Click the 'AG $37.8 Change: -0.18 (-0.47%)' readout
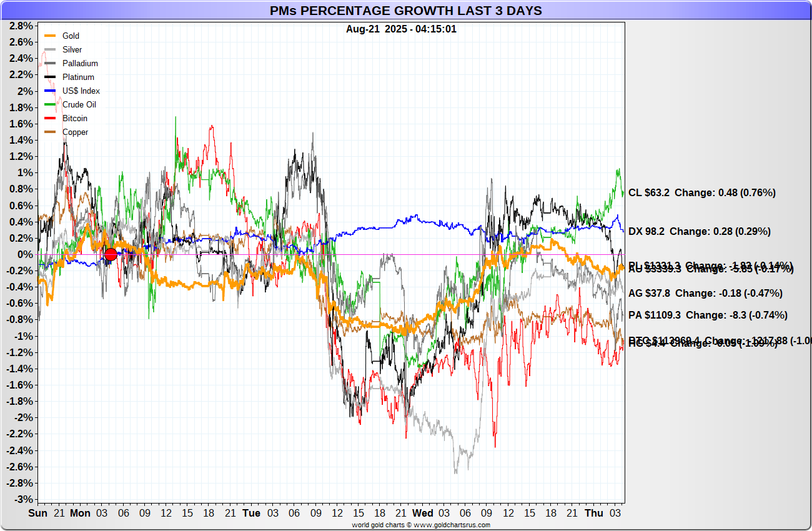Image resolution: width=812 pixels, height=531 pixels. pos(705,294)
